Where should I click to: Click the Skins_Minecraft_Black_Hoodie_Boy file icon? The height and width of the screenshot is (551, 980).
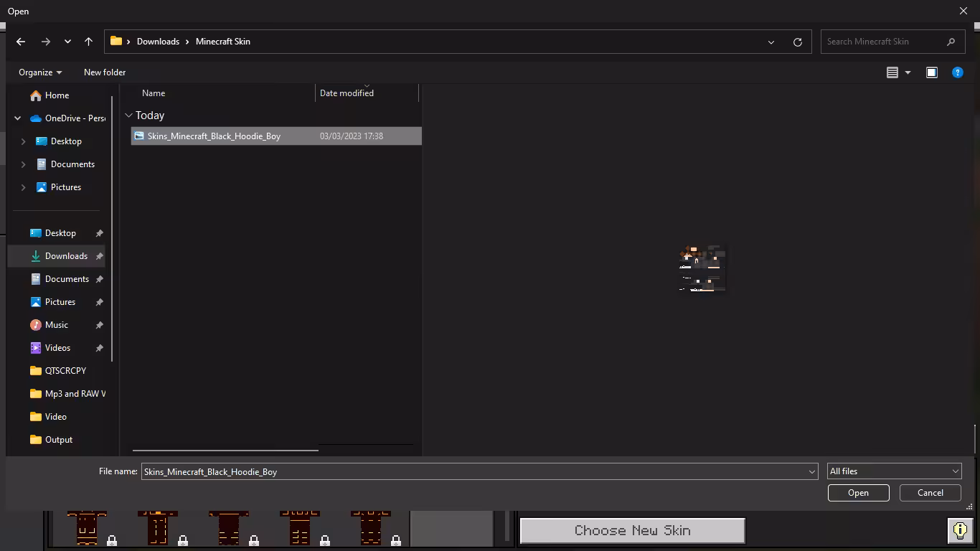(139, 136)
